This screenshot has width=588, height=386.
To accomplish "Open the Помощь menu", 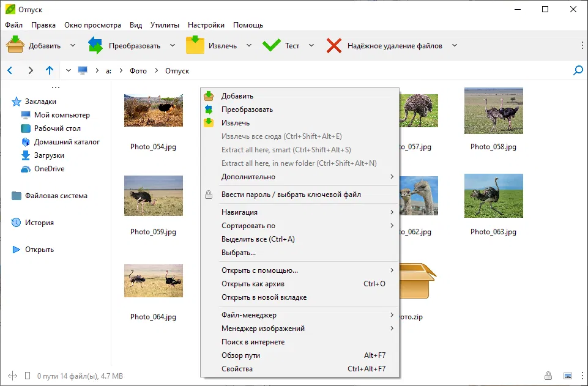I will point(248,25).
